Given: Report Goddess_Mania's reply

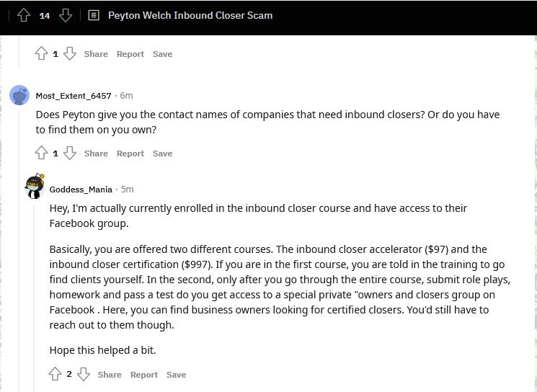Looking at the screenshot, I should coord(144,375).
